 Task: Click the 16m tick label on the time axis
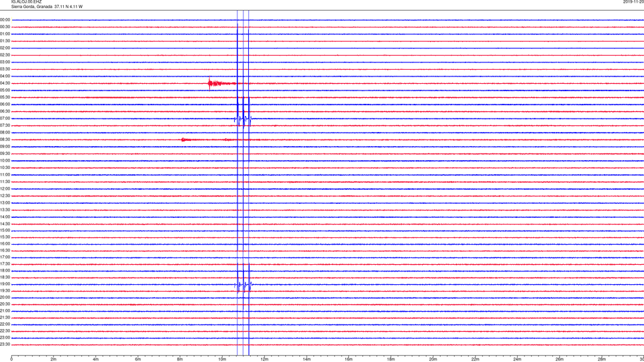click(349, 359)
